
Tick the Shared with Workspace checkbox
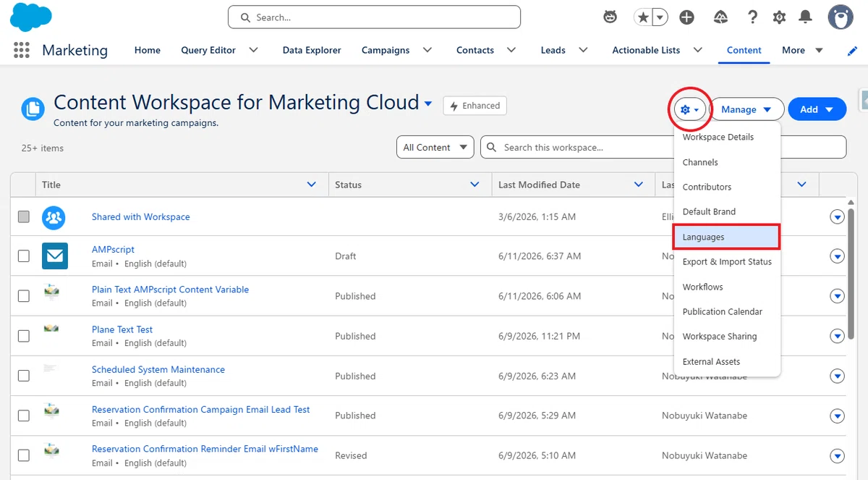(24, 216)
